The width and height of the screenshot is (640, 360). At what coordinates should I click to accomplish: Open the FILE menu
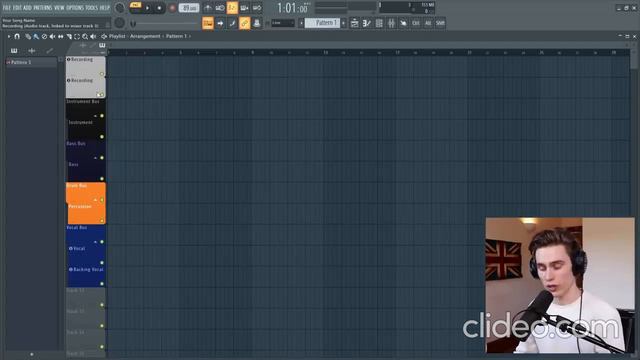[7, 8]
